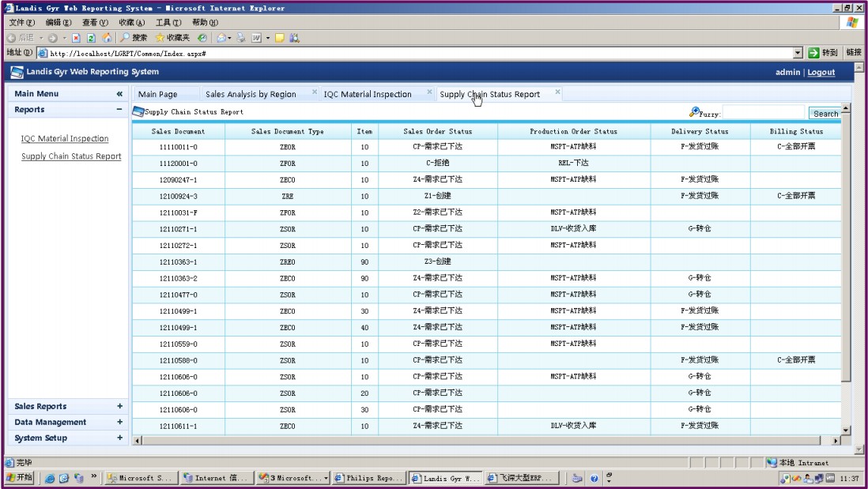Open the address bar dropdown arrow

click(798, 53)
